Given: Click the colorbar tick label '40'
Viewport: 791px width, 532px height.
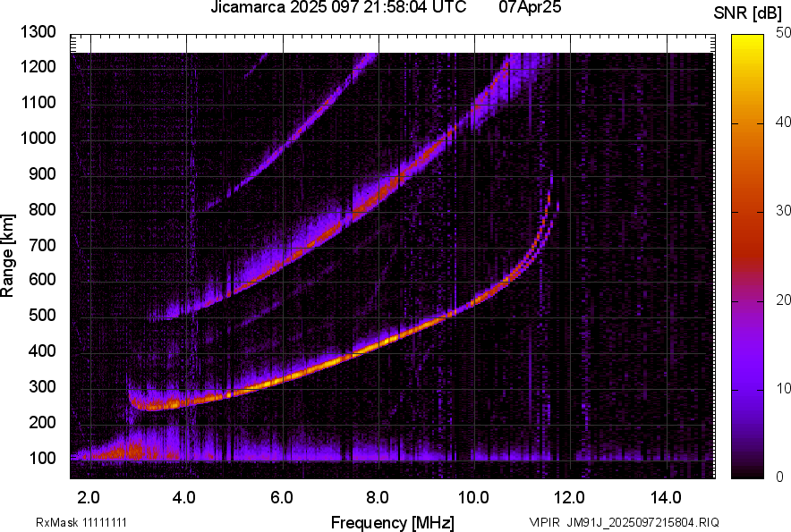Looking at the screenshot, I should [x=783, y=122].
